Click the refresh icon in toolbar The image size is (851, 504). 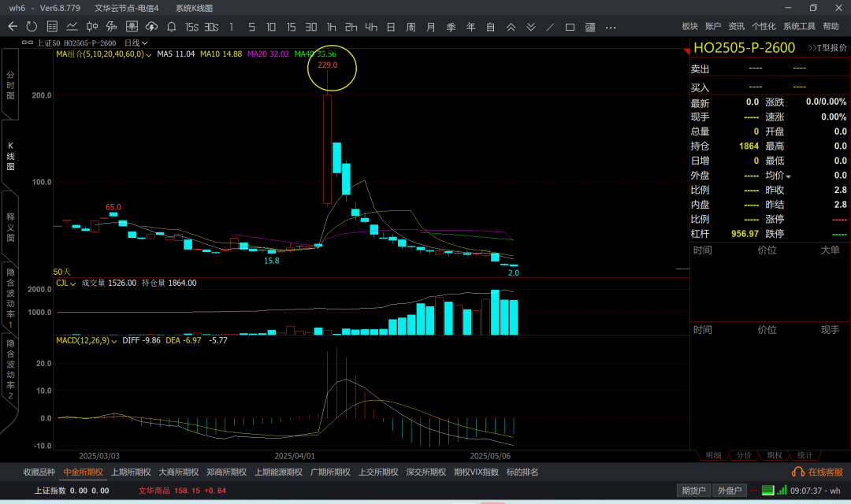click(33, 27)
